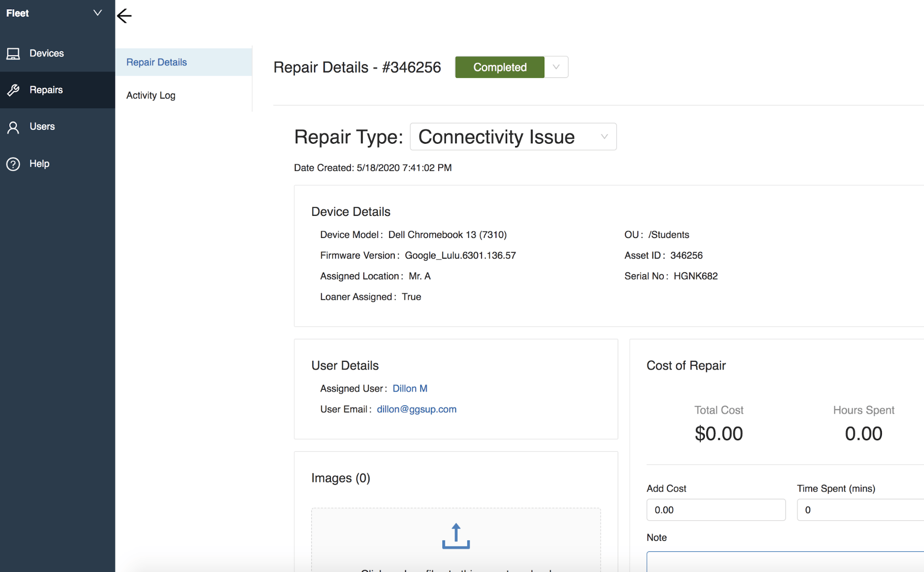Click the dillon@ggsup.com email link
Screen dimensions: 924x572
[x=416, y=409]
